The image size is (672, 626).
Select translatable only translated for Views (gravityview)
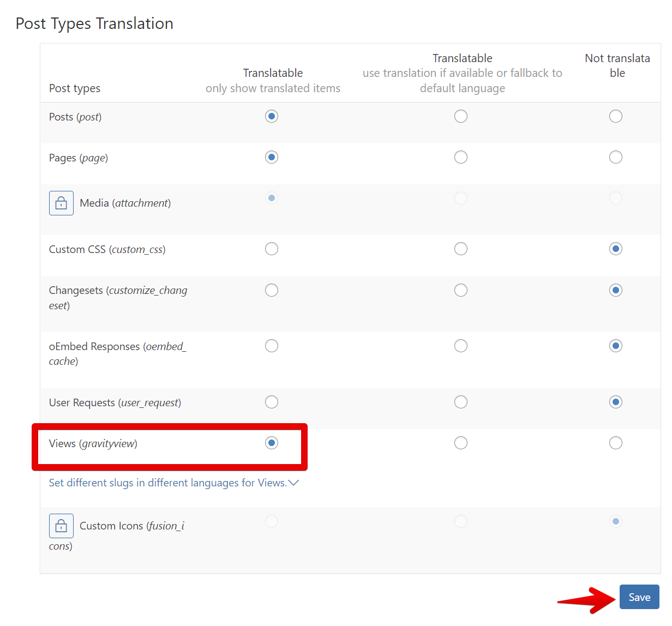[272, 443]
